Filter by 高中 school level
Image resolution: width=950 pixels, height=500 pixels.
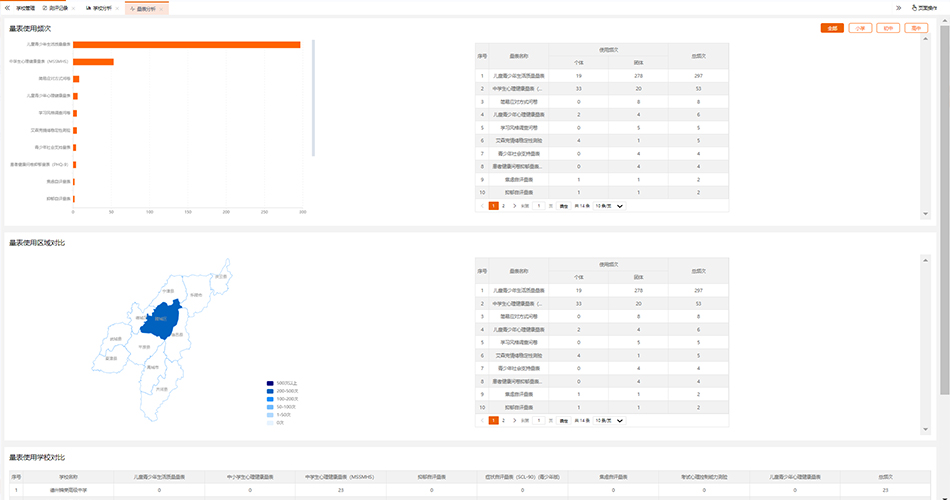pos(916,28)
